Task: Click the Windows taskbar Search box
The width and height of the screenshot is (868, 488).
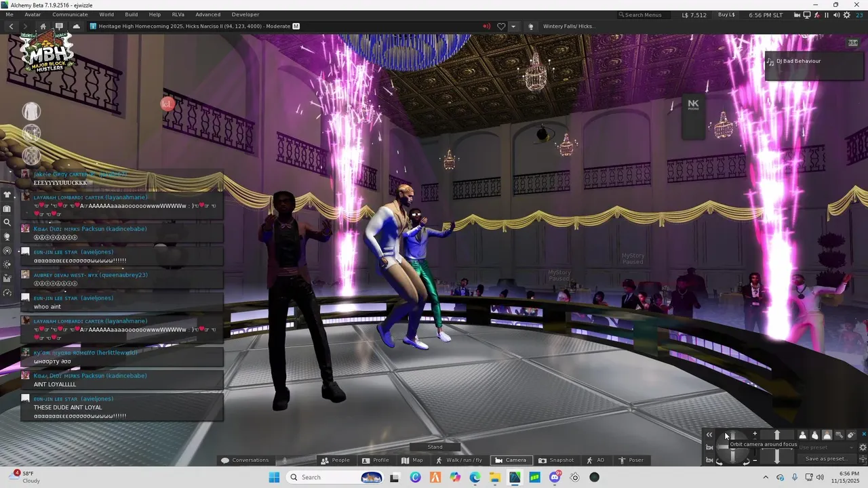Action: [x=336, y=477]
